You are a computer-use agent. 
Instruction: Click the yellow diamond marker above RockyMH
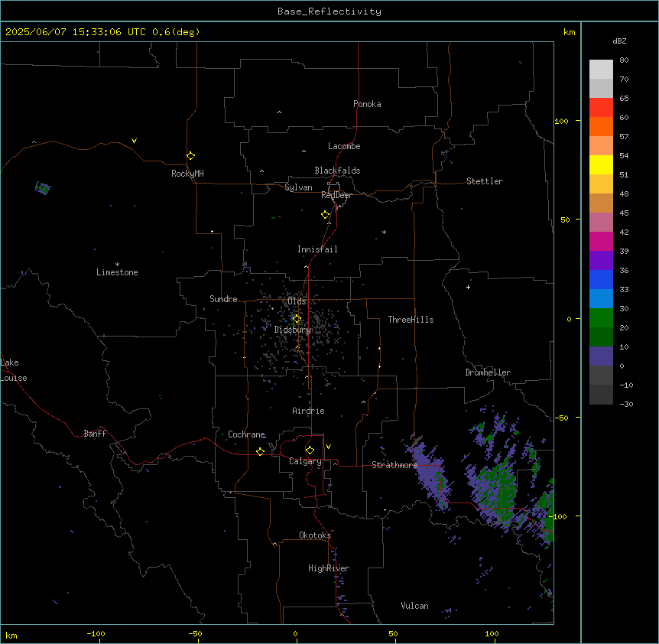click(x=190, y=156)
